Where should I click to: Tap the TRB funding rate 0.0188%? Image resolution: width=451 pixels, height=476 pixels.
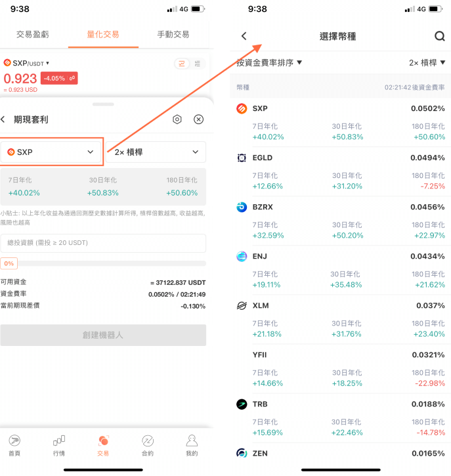428,404
